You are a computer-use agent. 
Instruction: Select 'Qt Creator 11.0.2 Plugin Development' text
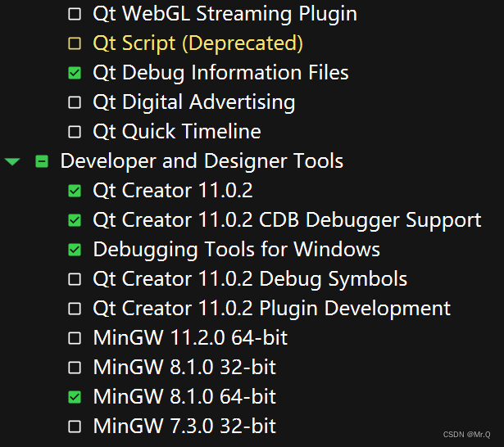click(271, 309)
